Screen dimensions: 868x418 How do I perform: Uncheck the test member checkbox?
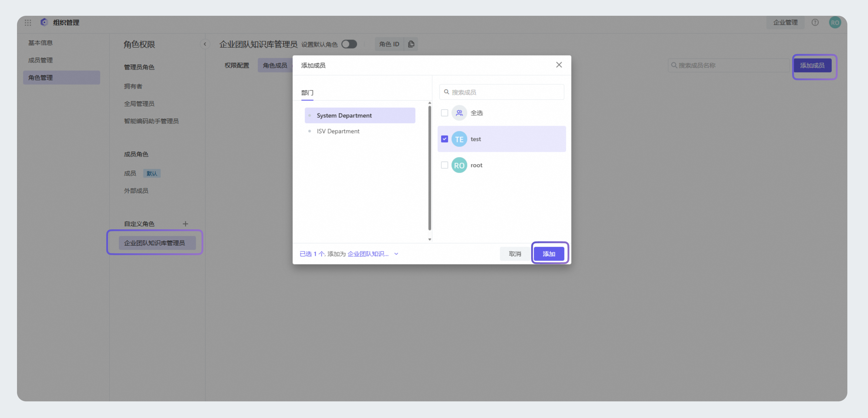(x=444, y=139)
